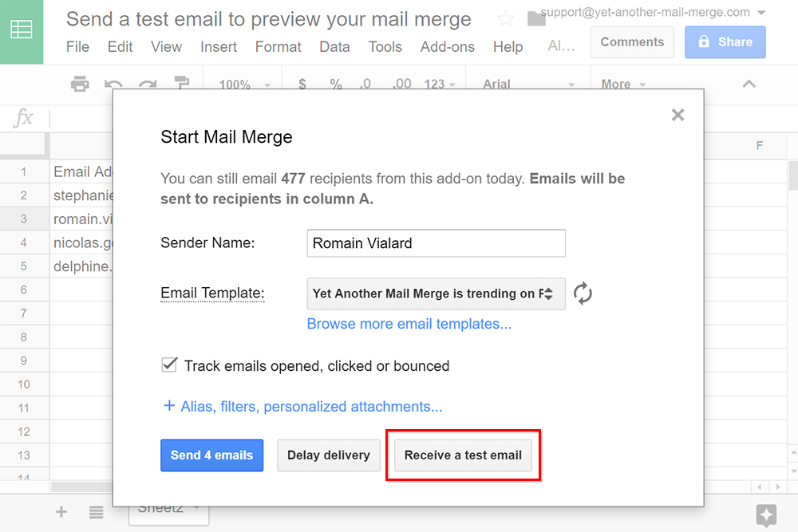
Task: Refresh the email template list
Action: [583, 294]
